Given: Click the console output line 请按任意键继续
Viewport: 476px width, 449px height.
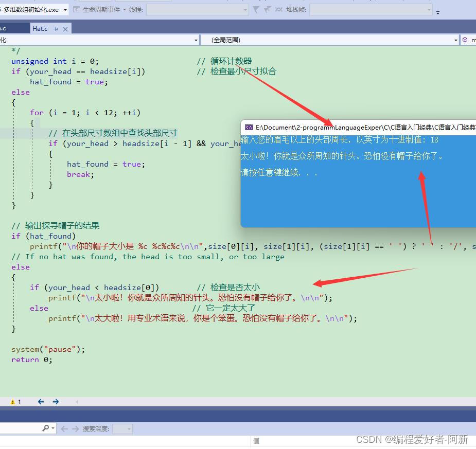Looking at the screenshot, I should coord(279,173).
